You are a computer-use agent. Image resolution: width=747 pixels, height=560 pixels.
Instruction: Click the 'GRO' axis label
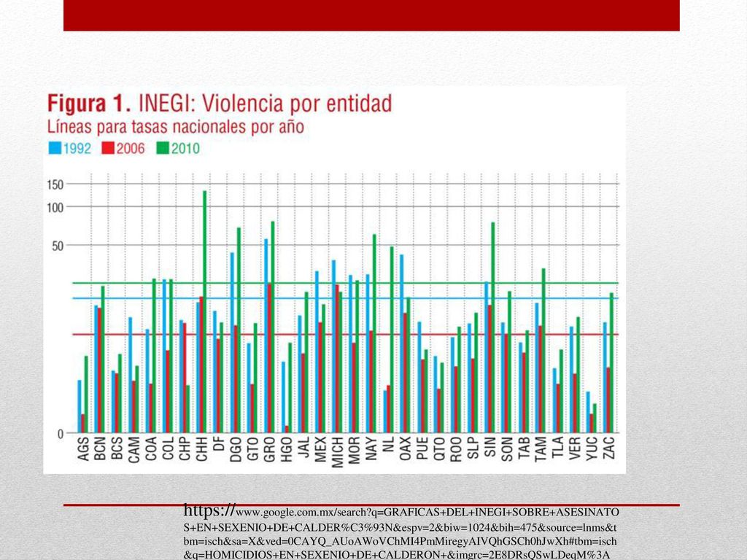point(270,449)
